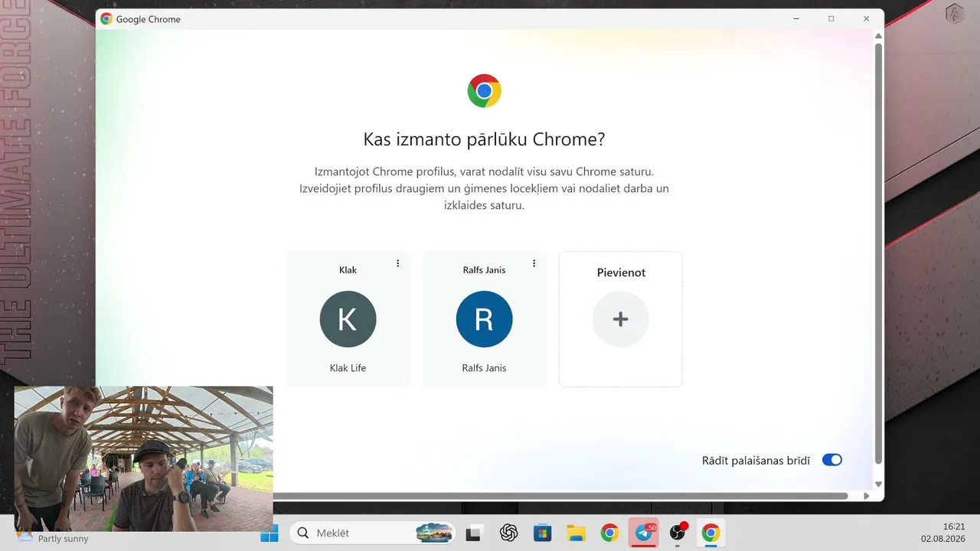The image size is (980, 551).
Task: Open Microsoft Store from the taskbar
Action: [542, 533]
